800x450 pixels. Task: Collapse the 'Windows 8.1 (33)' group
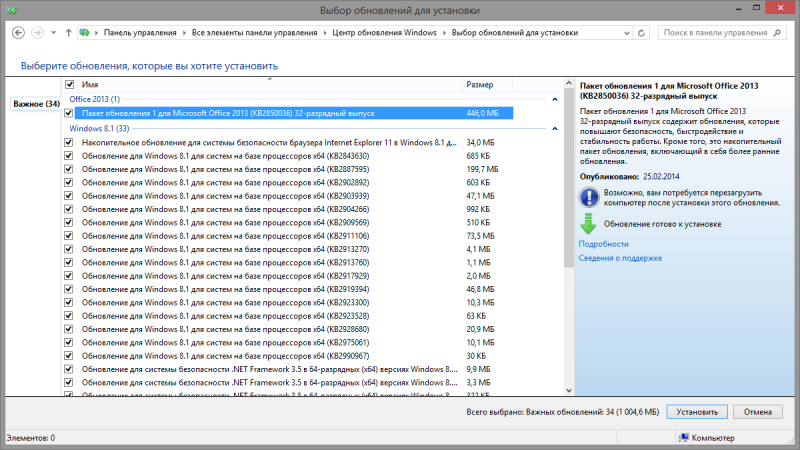pyautogui.click(x=555, y=129)
